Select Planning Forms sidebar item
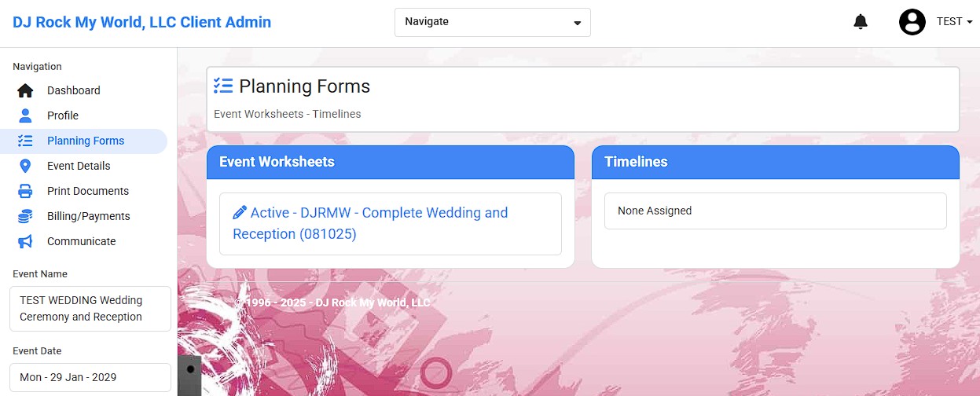Image resolution: width=980 pixels, height=396 pixels. point(83,141)
